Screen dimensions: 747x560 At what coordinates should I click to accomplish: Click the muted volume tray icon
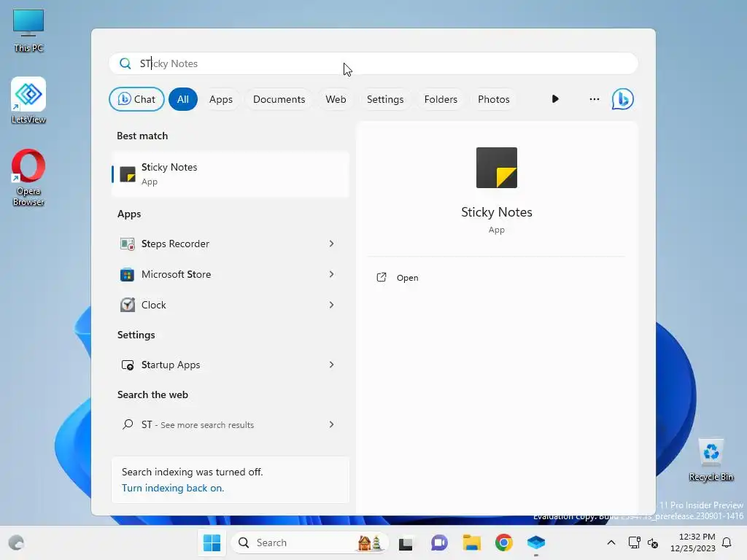653,542
